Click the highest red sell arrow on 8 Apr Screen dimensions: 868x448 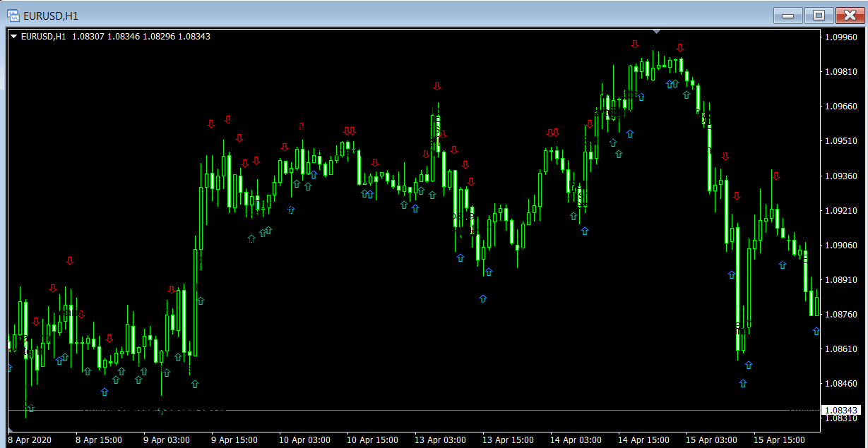tap(70, 261)
